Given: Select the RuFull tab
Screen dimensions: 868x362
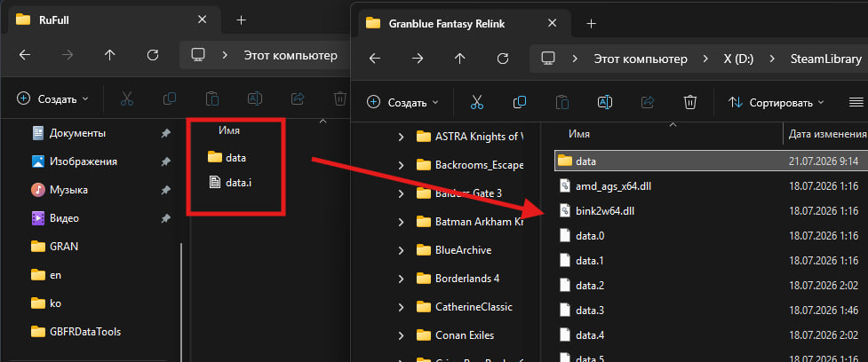Looking at the screenshot, I should click(112, 20).
